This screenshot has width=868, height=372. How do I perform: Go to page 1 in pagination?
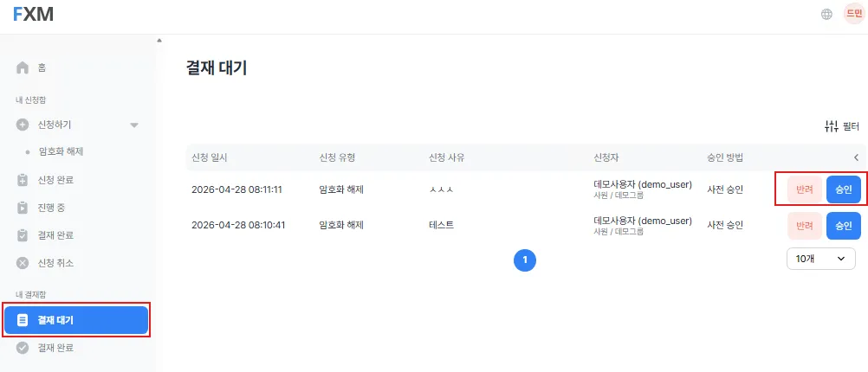pos(525,260)
